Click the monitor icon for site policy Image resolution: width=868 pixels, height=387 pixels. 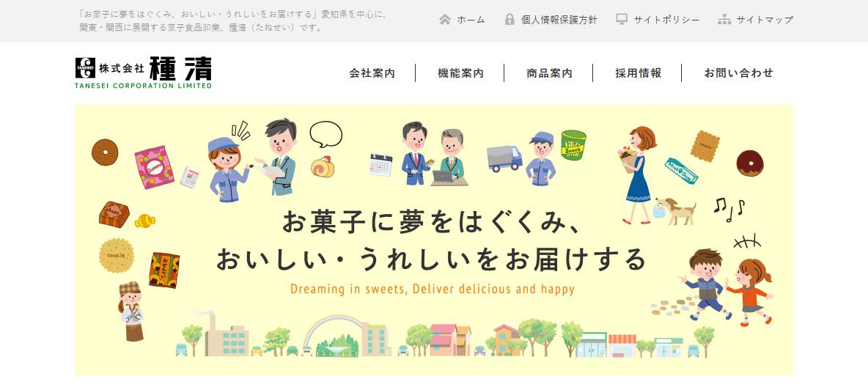point(622,19)
